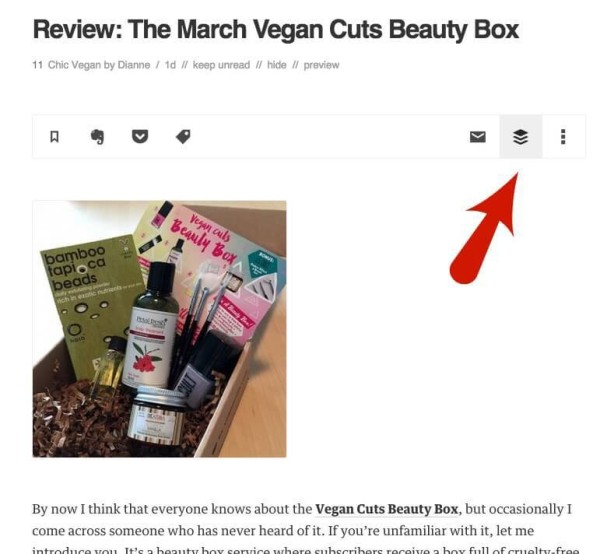
Task: Save article to Pocket icon
Action: coord(140,137)
